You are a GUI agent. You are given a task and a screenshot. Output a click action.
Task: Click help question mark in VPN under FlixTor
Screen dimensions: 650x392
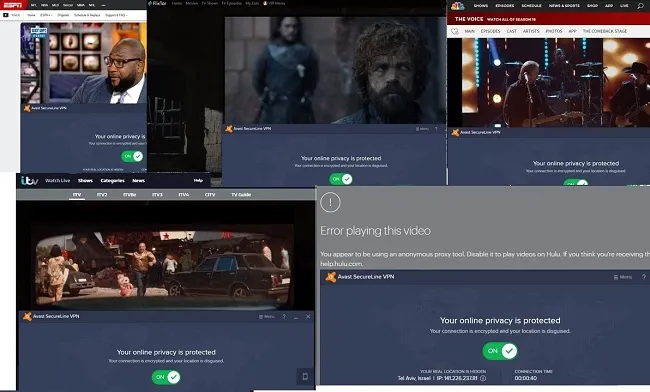coord(436,129)
